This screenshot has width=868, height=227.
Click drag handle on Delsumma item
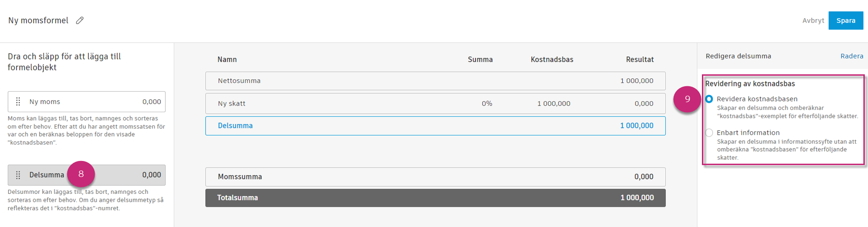(x=18, y=175)
